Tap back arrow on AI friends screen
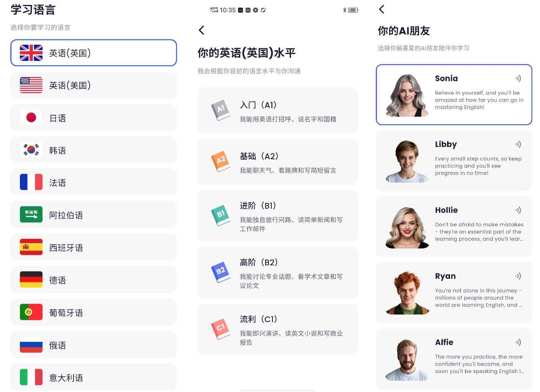Image resolution: width=540 pixels, height=392 pixels. pyautogui.click(x=381, y=9)
